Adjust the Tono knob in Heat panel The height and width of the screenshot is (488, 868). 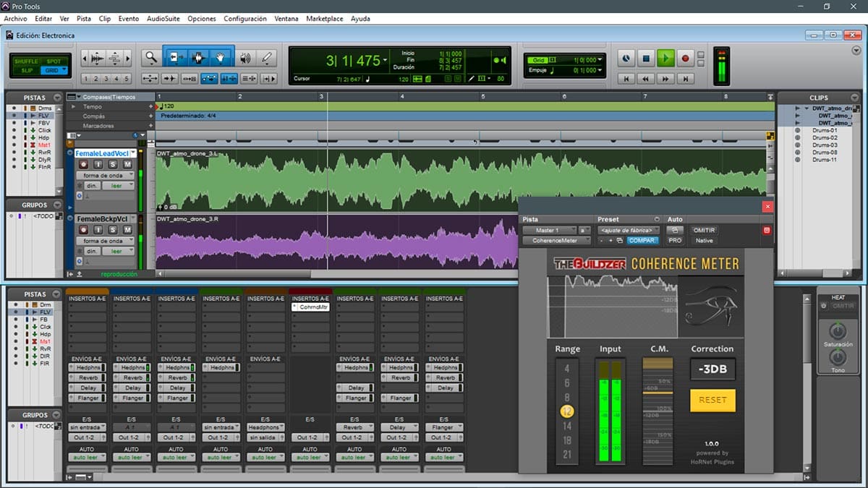coord(838,357)
